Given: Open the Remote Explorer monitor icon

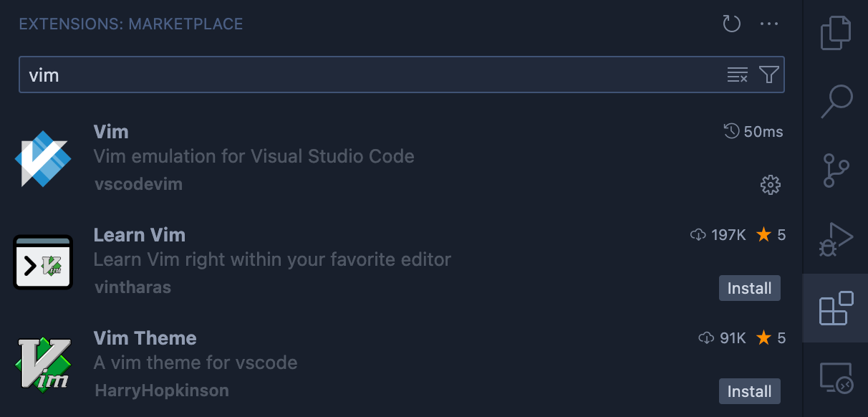Looking at the screenshot, I should tap(836, 378).
